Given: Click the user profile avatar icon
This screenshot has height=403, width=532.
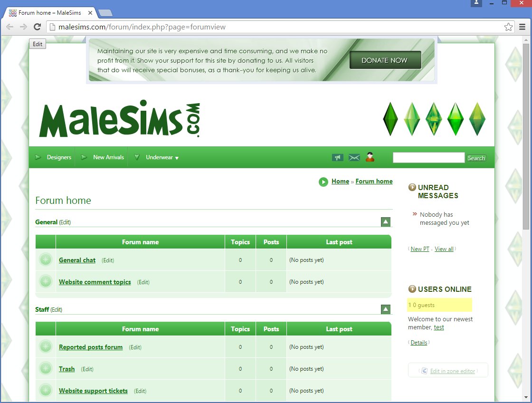Looking at the screenshot, I should click(370, 157).
